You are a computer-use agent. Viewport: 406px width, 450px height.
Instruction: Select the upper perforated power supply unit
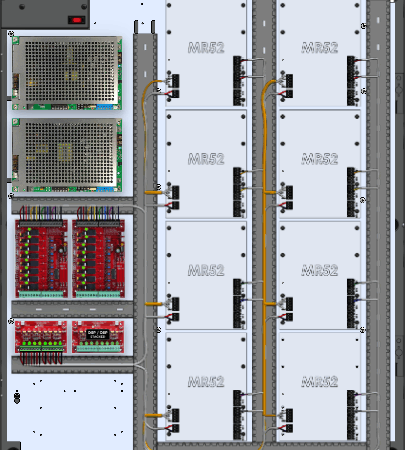tap(67, 73)
